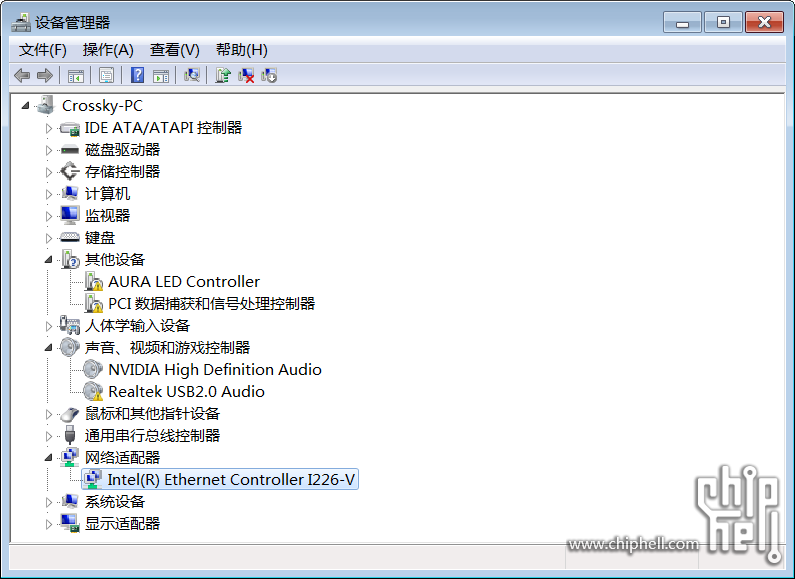Expand the 键盘 node
Viewport: 795px width, 579px height.
pyautogui.click(x=49, y=238)
